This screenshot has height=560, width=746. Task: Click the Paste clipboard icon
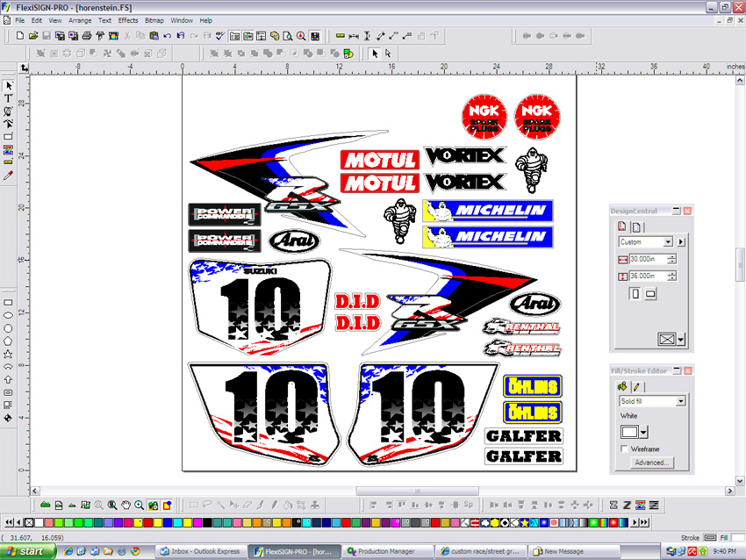click(x=154, y=36)
